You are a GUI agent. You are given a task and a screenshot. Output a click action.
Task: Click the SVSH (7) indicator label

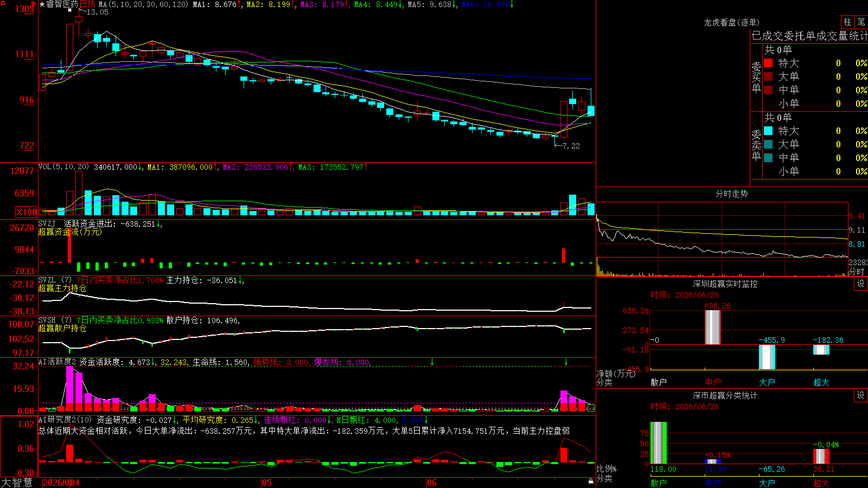click(55, 320)
